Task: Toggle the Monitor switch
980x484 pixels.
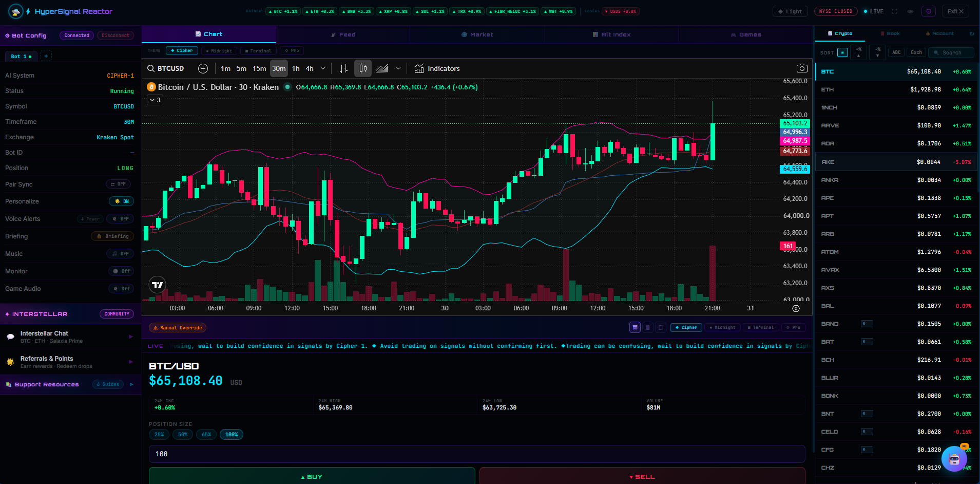Action: (x=121, y=271)
